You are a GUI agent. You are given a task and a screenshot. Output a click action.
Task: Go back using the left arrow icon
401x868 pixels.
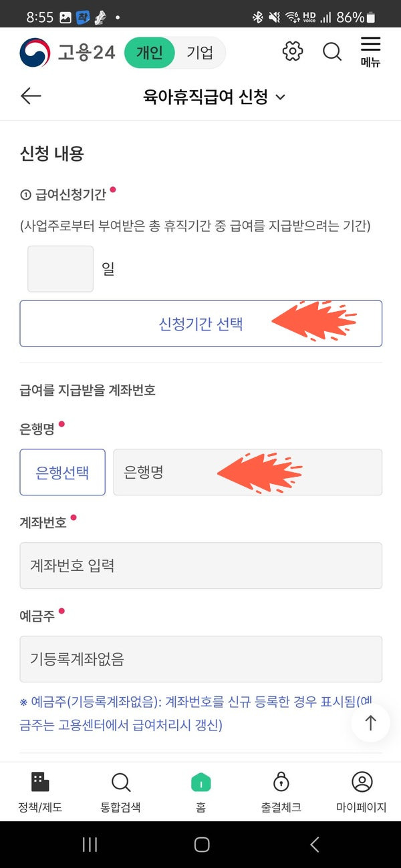pyautogui.click(x=31, y=97)
